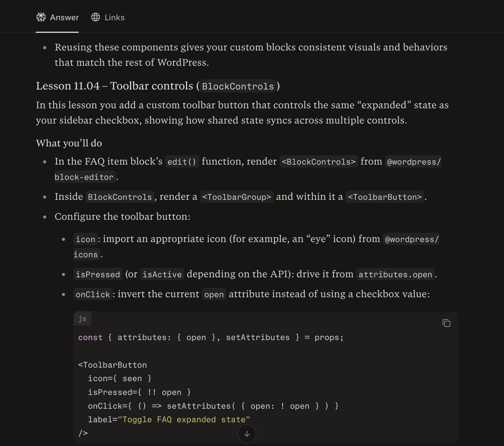
Task: Click the <ToolbarGroup> inline code tag
Action: pyautogui.click(x=236, y=197)
